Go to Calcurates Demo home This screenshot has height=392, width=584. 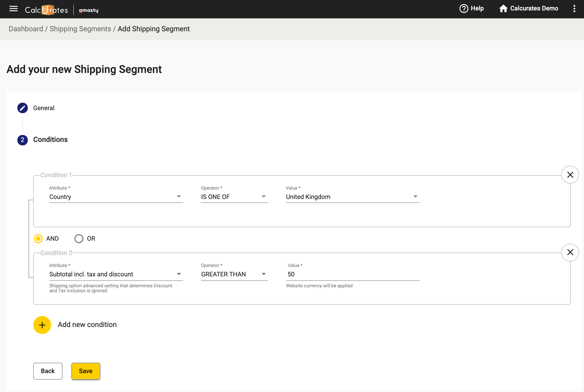coord(528,8)
